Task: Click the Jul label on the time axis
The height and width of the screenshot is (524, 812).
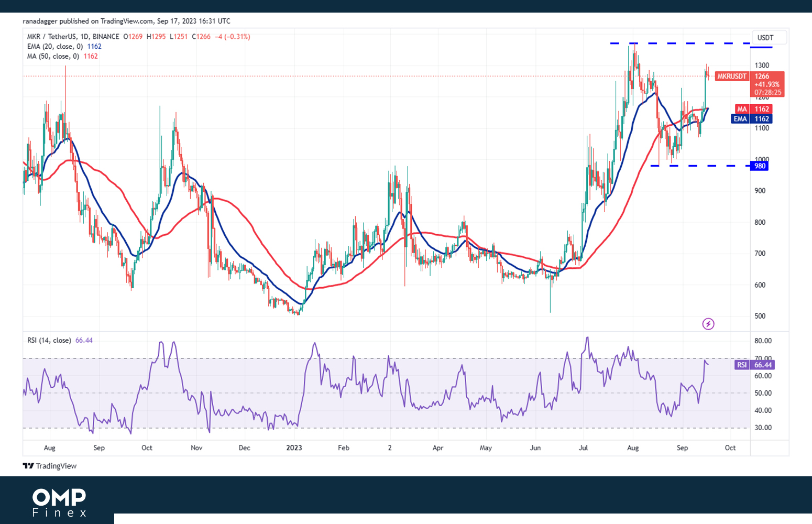Action: (x=583, y=447)
